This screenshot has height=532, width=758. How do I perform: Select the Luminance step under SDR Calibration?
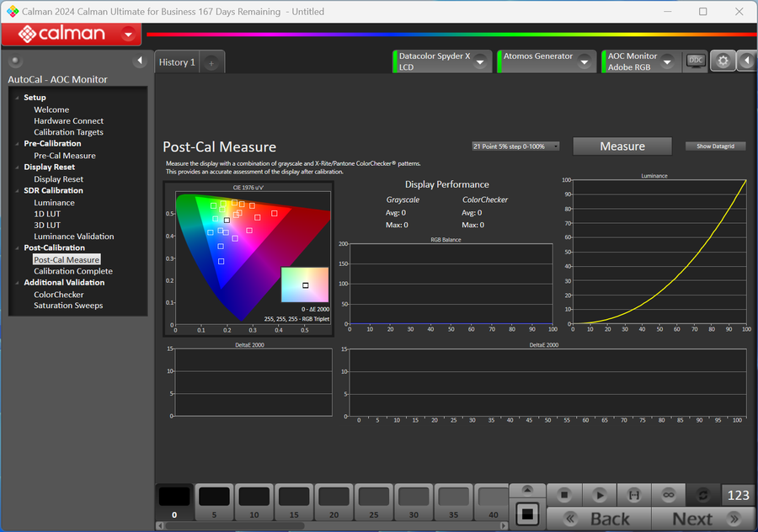54,203
